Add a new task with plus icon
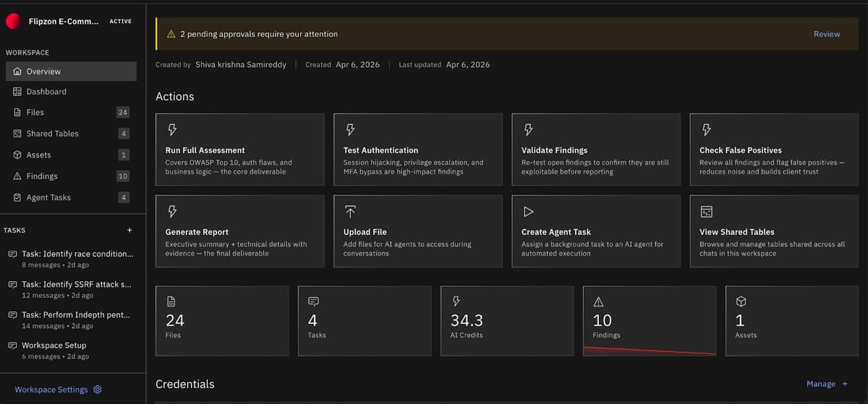The height and width of the screenshot is (404, 868). coord(129,230)
